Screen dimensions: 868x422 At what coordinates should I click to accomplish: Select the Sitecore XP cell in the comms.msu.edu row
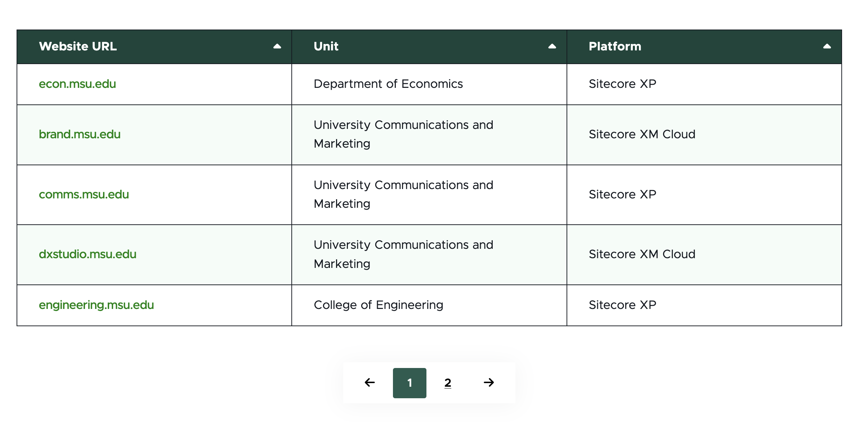(704, 195)
